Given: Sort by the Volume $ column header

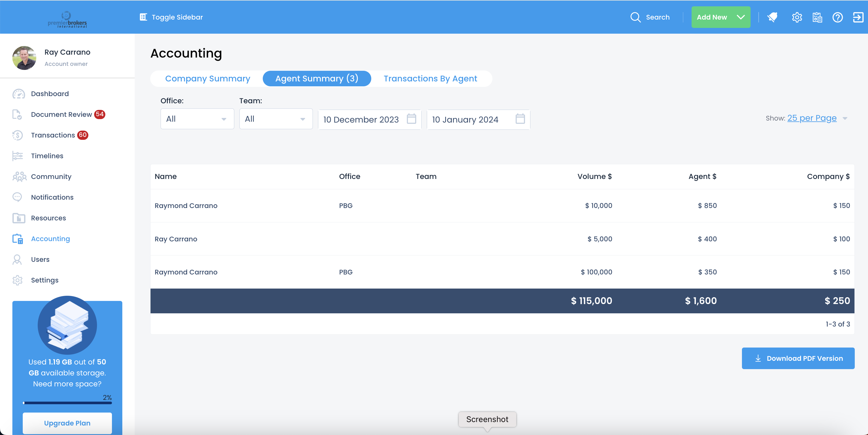Looking at the screenshot, I should [x=594, y=177].
